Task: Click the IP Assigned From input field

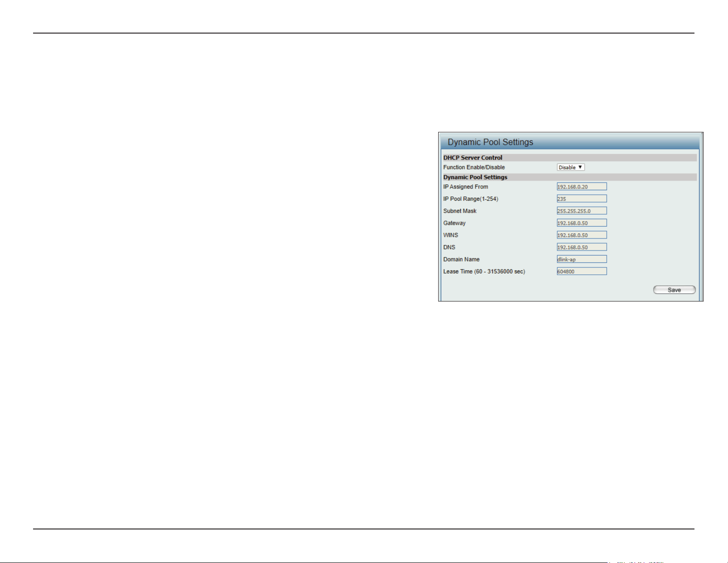Action: point(581,187)
